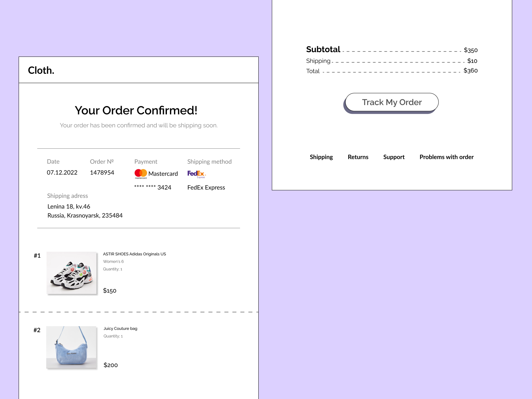Click the Mastercard payment icon

pos(141,173)
